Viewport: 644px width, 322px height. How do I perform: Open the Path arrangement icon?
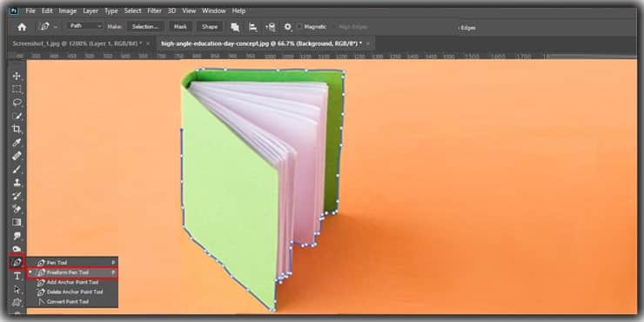tap(271, 27)
